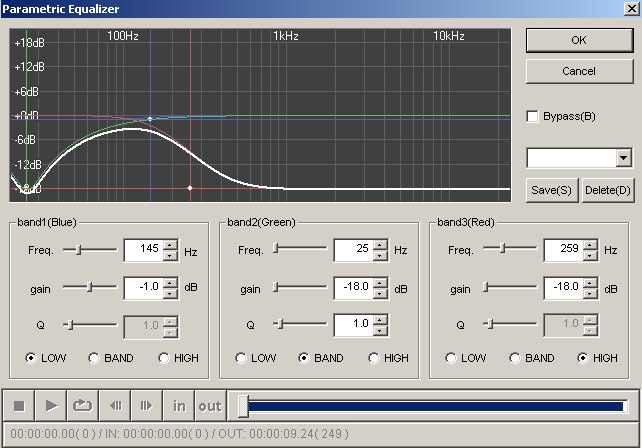The width and height of the screenshot is (642, 448).
Task: Click the band1 gain slider thumb
Action: [x=90, y=287]
